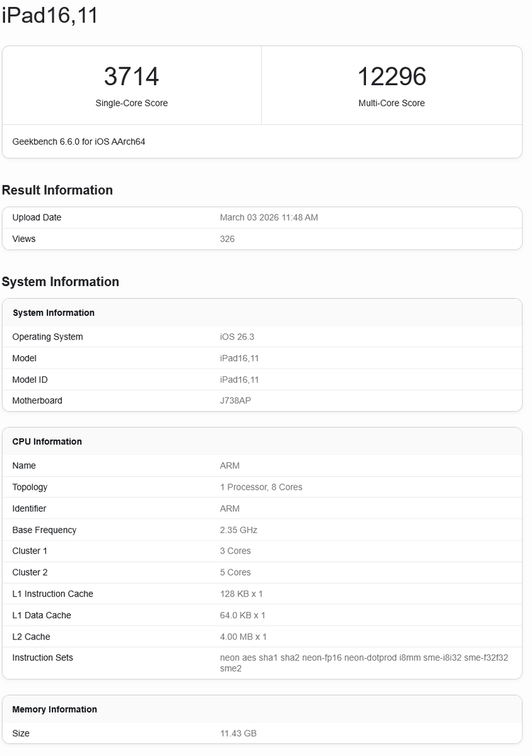Select the Multi-Core Score label
Image resolution: width=532 pixels, height=756 pixels.
tap(392, 103)
